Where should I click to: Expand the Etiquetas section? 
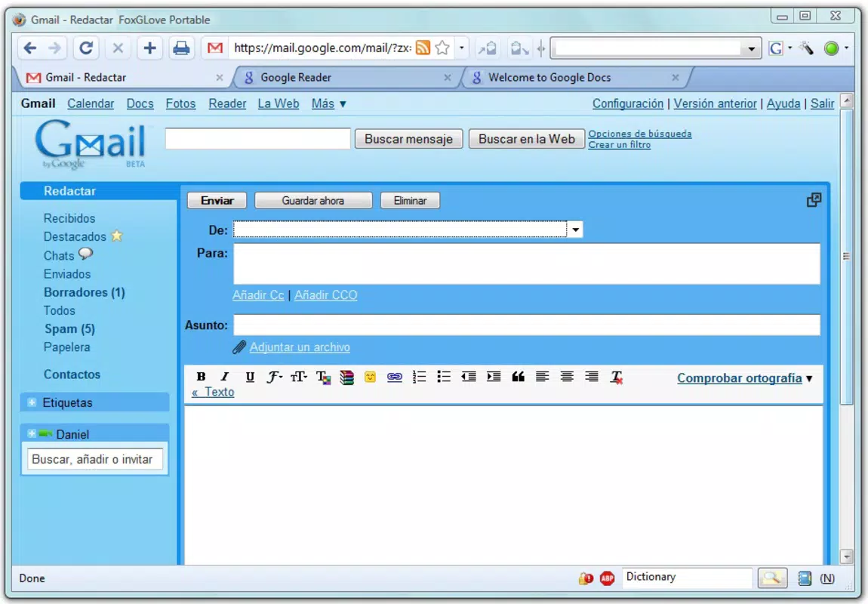pos(32,402)
